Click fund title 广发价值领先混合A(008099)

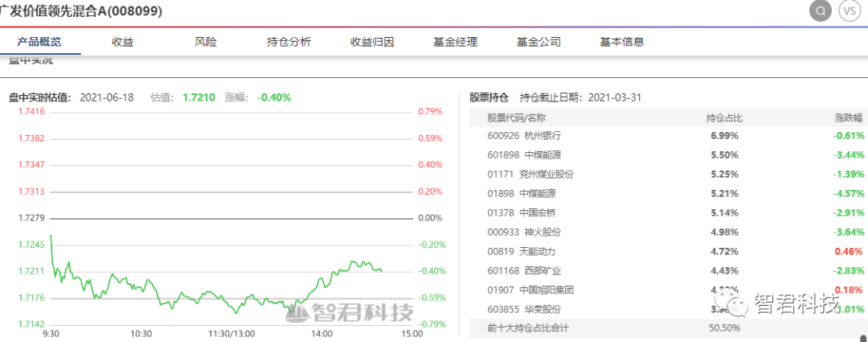[x=81, y=11]
